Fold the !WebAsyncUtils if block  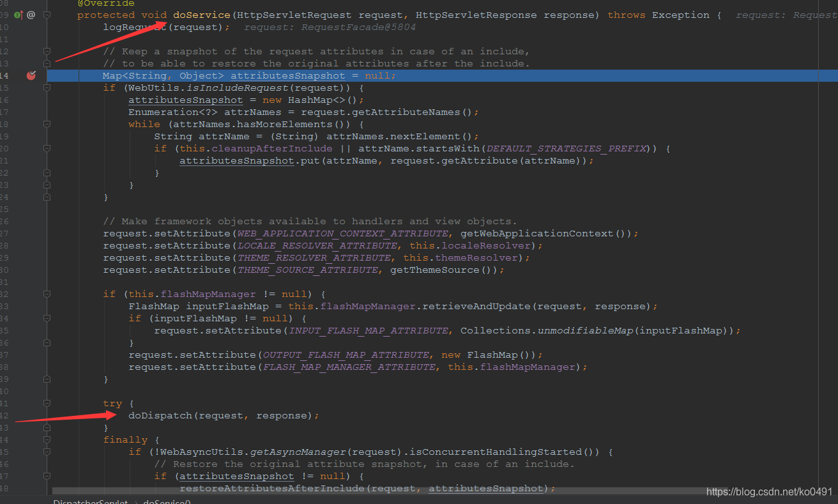tap(47, 452)
